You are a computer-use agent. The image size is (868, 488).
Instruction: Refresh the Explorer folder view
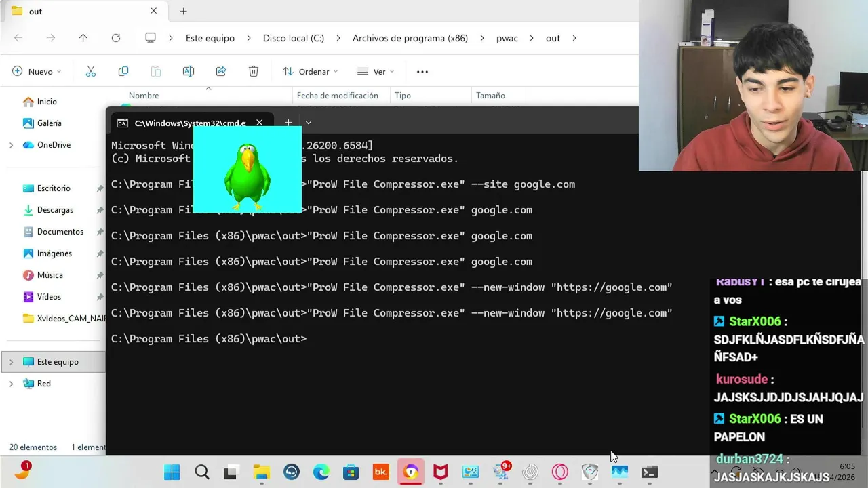point(116,38)
